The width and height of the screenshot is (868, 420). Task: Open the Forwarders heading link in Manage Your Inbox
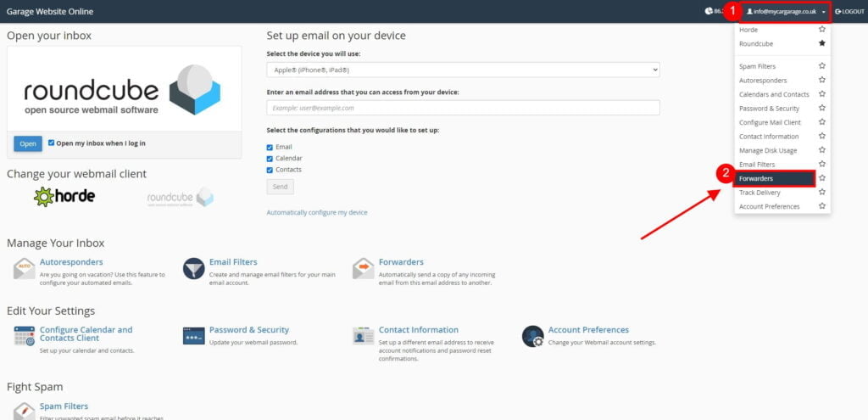[x=401, y=262]
